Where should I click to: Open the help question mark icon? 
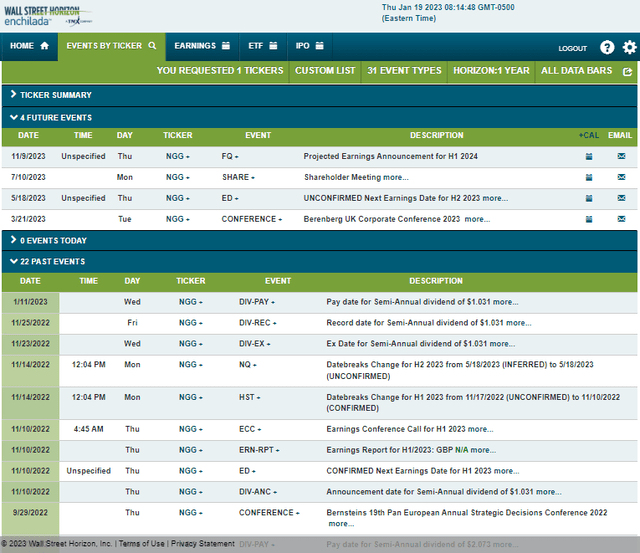click(607, 47)
